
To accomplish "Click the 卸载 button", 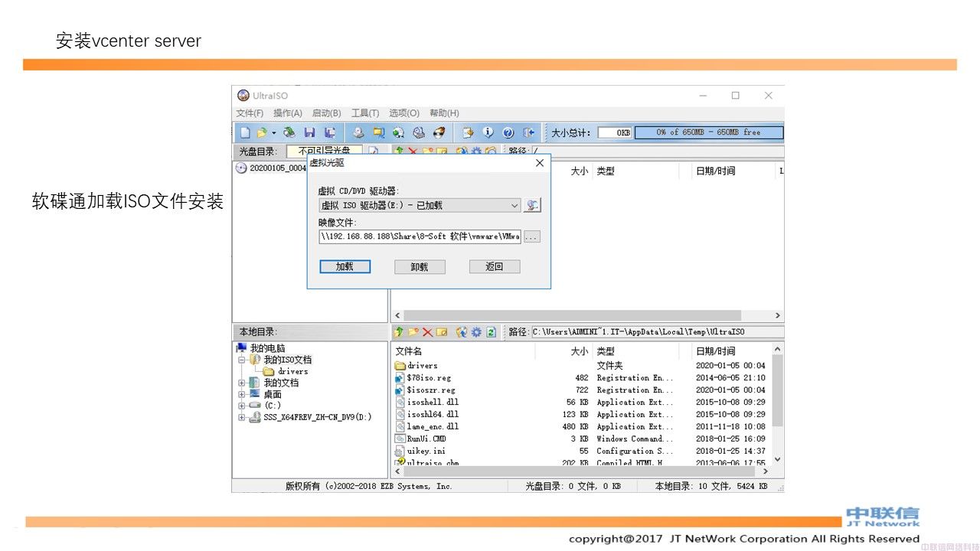I will tap(420, 266).
